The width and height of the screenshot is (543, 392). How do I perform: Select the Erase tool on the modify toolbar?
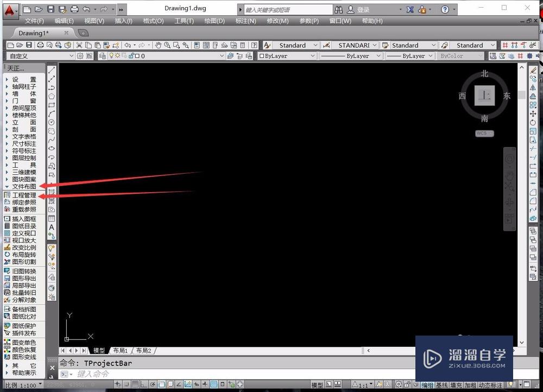tap(533, 70)
